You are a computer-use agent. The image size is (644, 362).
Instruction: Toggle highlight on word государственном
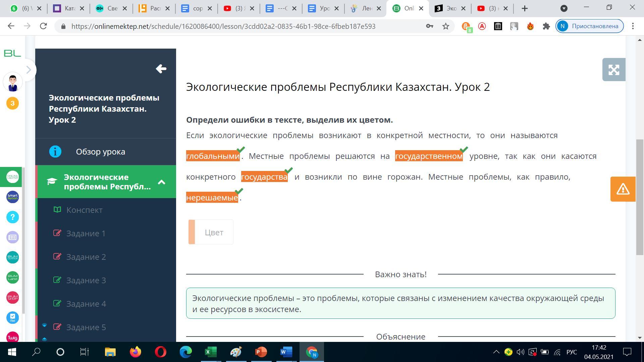[x=429, y=156]
